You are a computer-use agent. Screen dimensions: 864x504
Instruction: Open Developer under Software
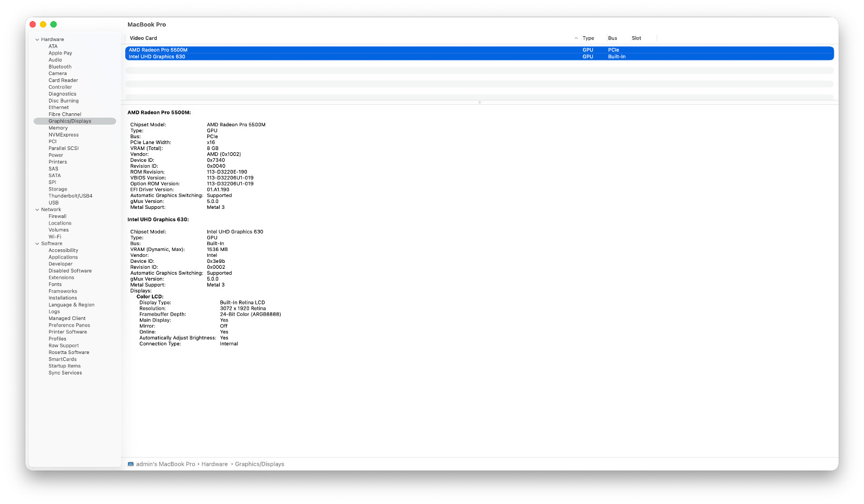(60, 264)
